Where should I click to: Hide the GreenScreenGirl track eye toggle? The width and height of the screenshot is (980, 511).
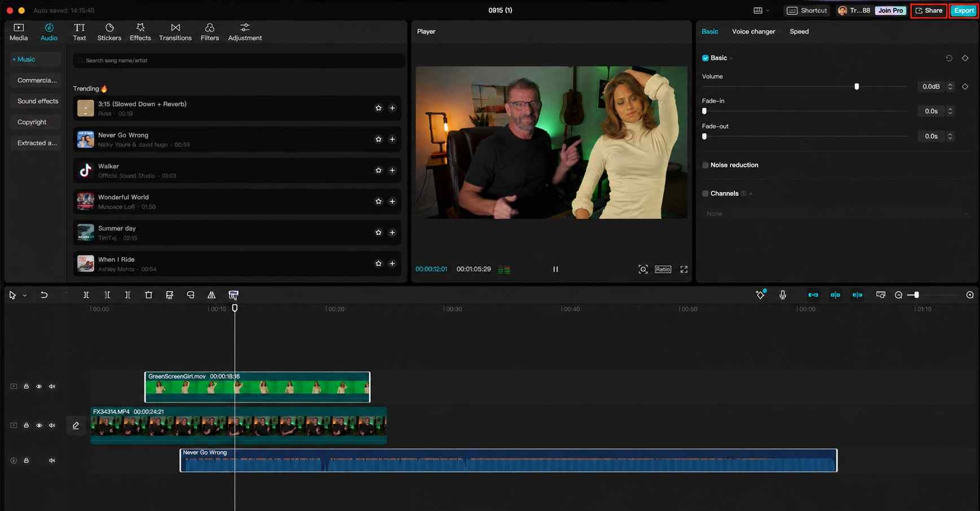coord(39,387)
